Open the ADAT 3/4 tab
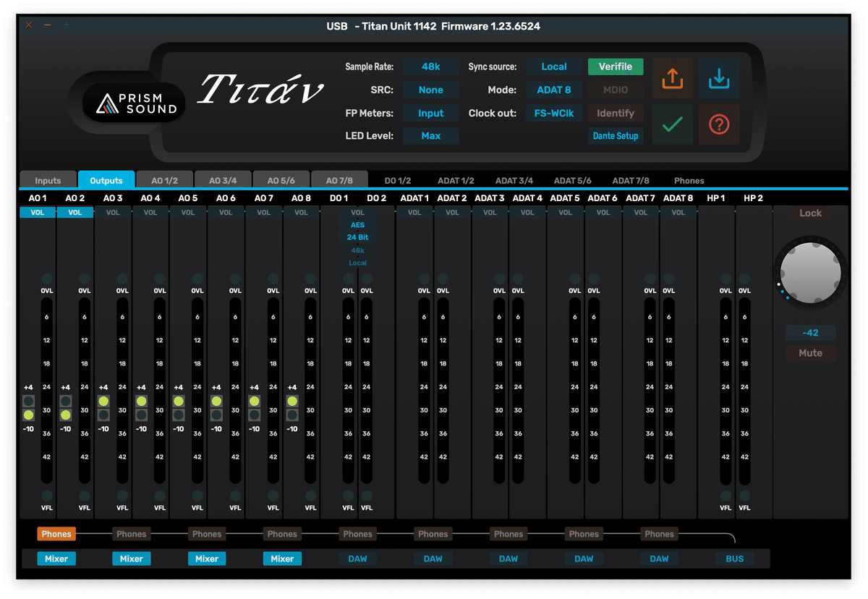 click(x=514, y=181)
